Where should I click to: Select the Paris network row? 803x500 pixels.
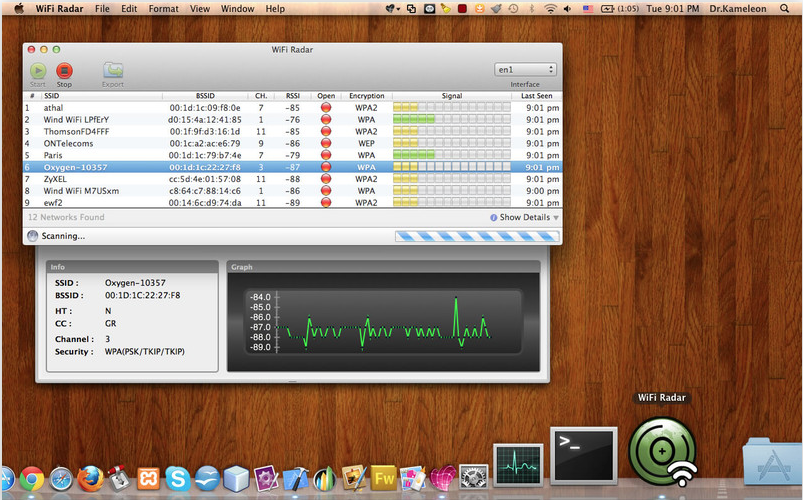point(292,155)
